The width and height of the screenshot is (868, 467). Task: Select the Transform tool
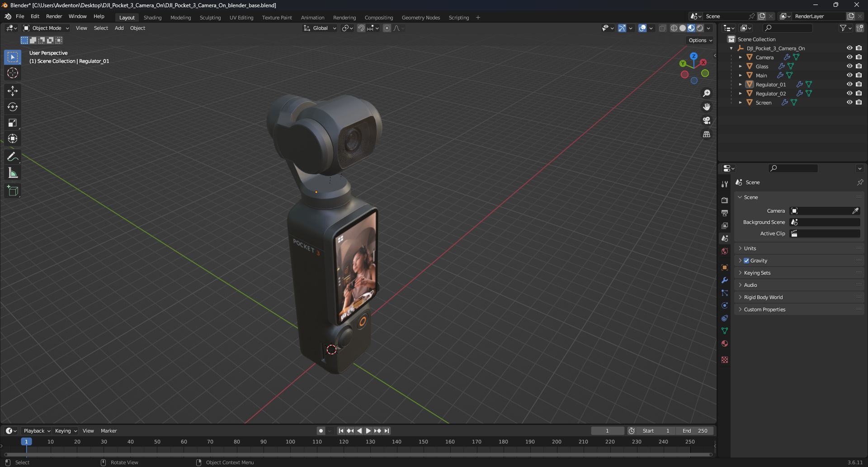pyautogui.click(x=13, y=138)
